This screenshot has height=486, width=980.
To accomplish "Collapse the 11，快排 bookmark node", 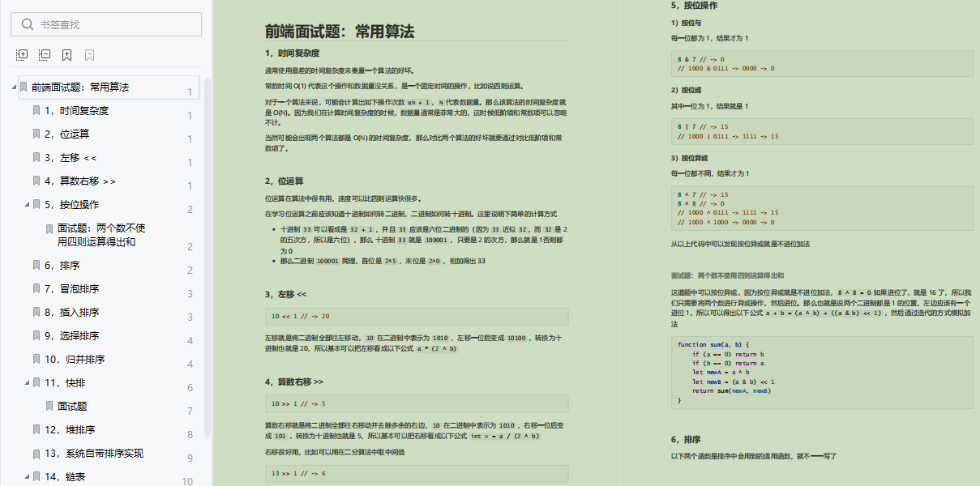I will click(27, 383).
